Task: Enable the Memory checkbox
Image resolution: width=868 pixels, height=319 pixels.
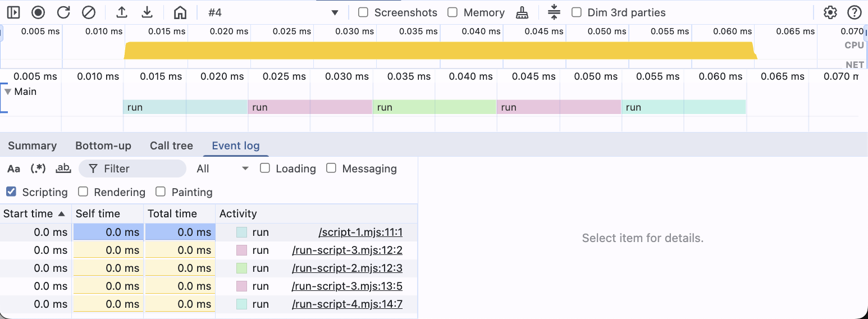Action: pos(453,12)
